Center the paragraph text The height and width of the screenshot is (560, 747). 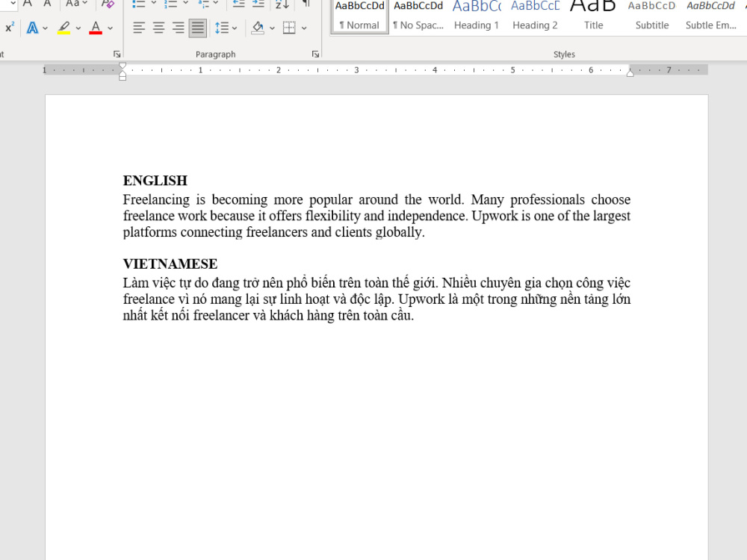[158, 28]
